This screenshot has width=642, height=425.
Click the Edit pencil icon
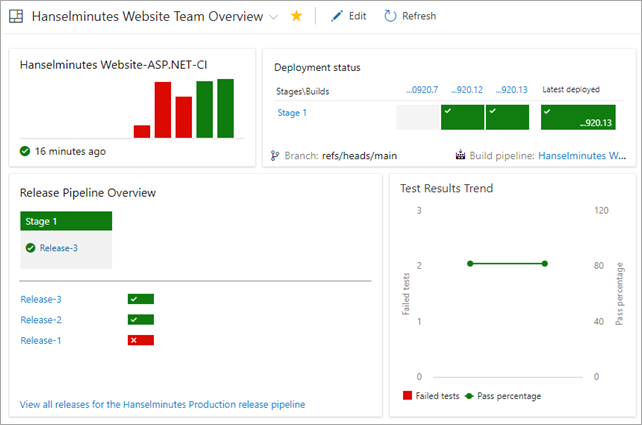(337, 16)
